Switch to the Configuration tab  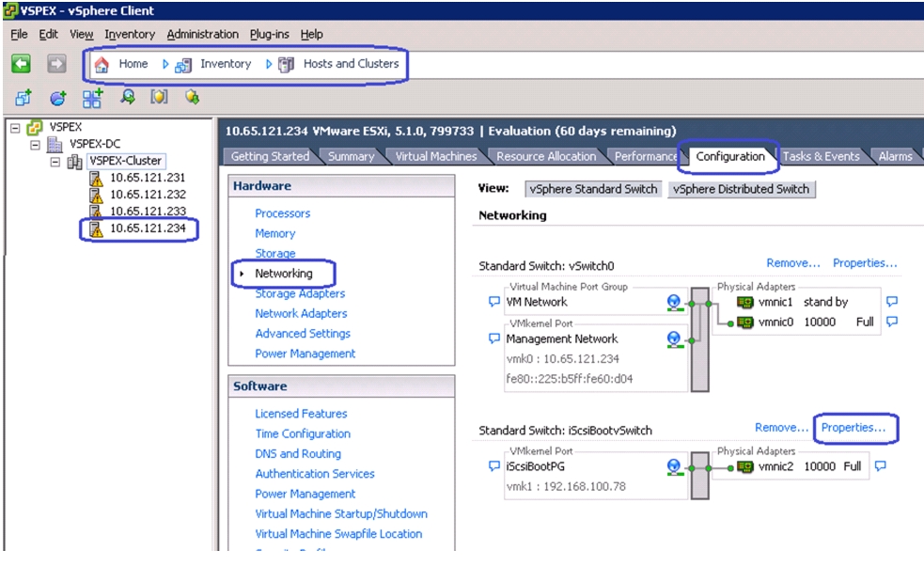(730, 156)
